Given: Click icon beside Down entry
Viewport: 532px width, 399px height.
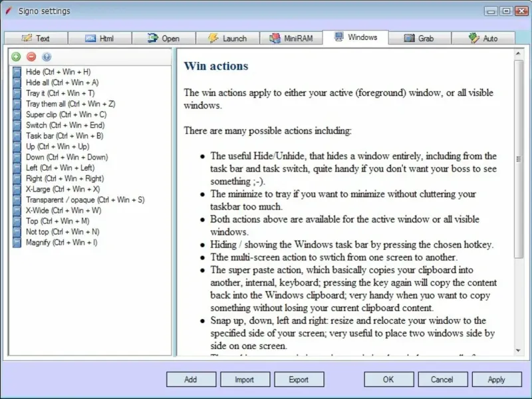Looking at the screenshot, I should point(17,157).
